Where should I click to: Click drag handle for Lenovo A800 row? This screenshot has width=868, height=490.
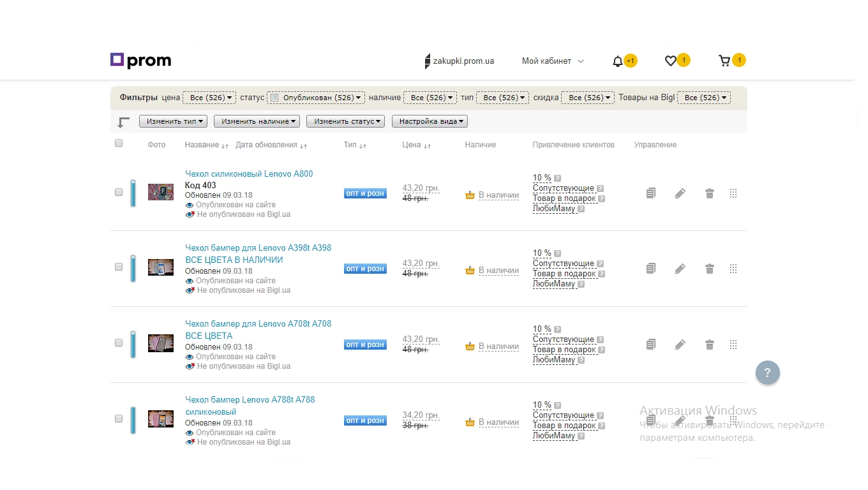click(x=733, y=193)
